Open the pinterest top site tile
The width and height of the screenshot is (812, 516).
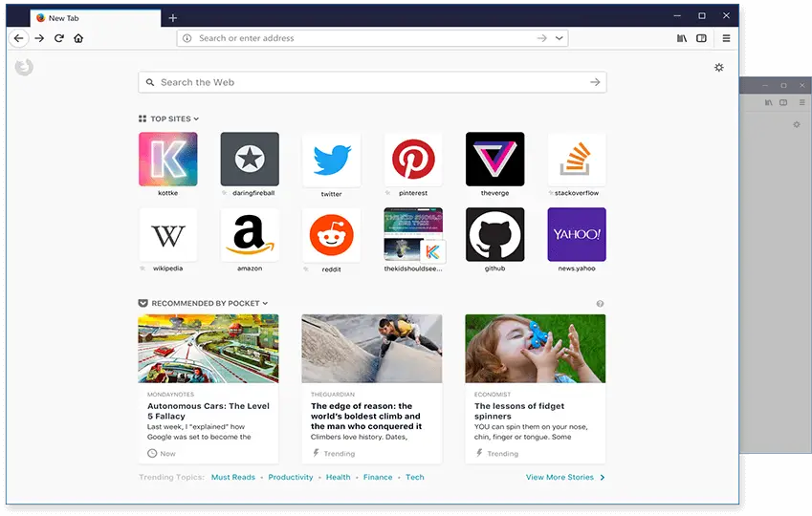[x=413, y=159]
